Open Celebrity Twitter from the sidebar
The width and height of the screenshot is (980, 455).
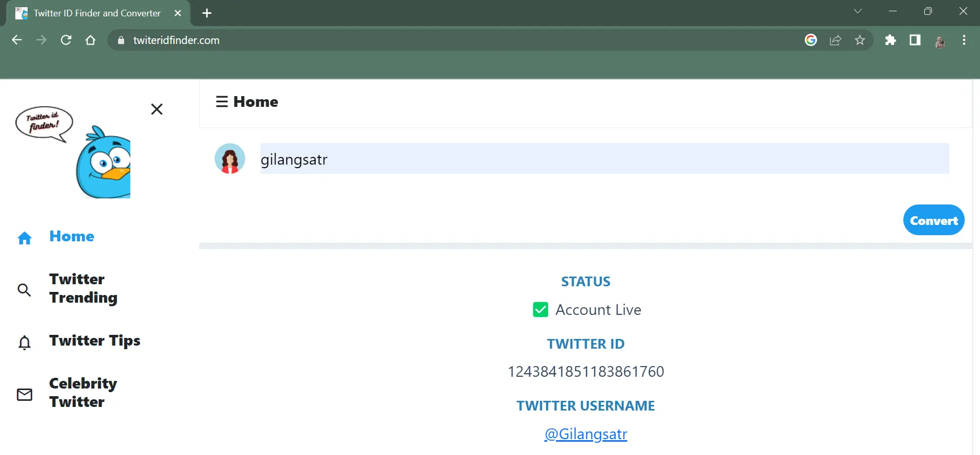click(x=83, y=393)
